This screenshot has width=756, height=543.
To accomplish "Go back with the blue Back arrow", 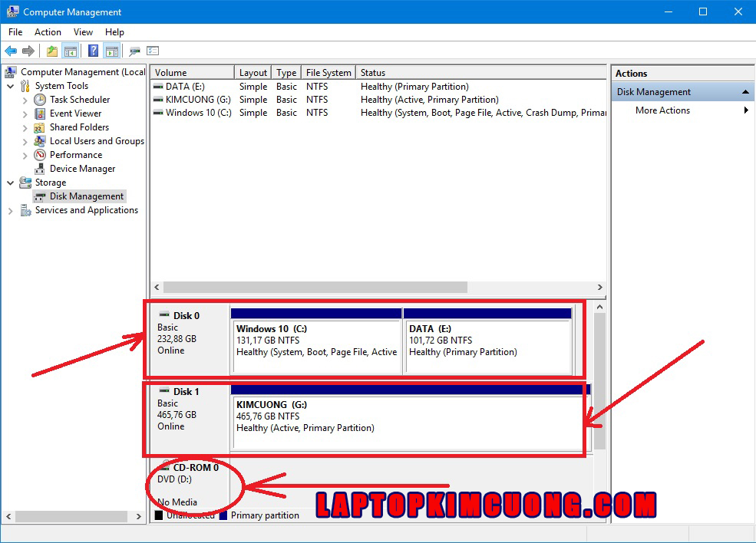I will tap(11, 51).
